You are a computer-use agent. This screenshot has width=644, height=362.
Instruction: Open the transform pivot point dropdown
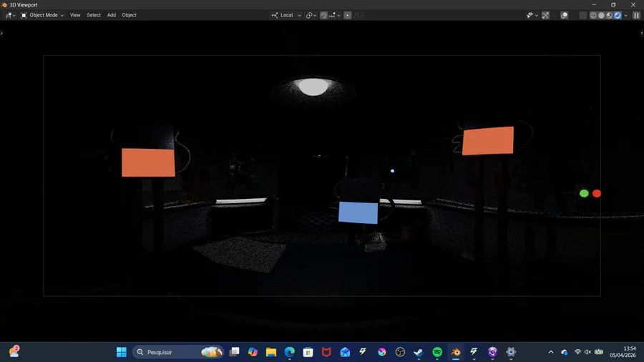tap(311, 15)
